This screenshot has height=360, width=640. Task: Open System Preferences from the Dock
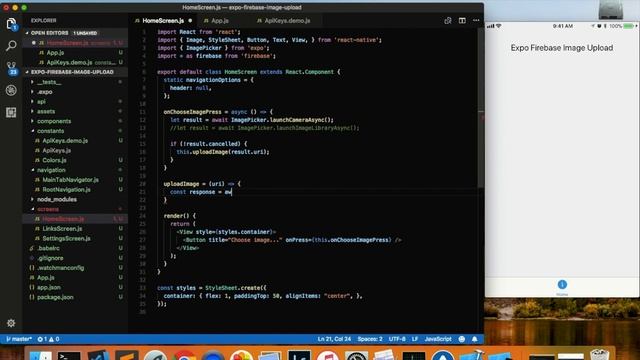pos(356,356)
